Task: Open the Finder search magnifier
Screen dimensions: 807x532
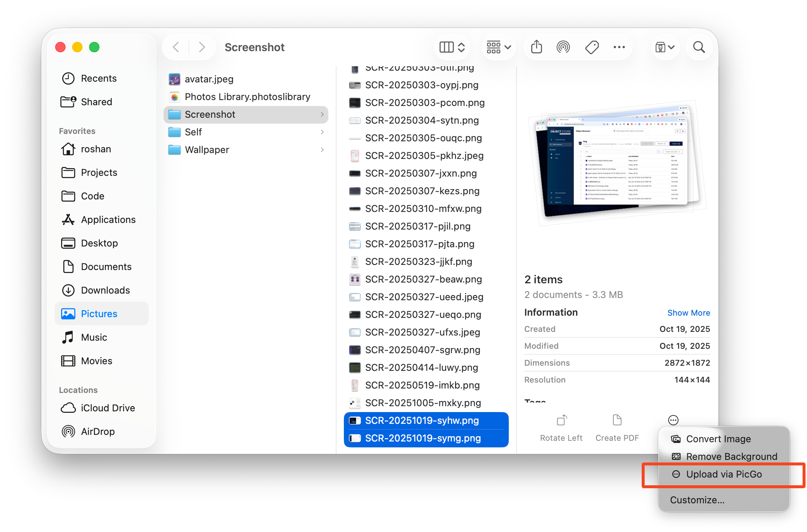Action: click(699, 47)
